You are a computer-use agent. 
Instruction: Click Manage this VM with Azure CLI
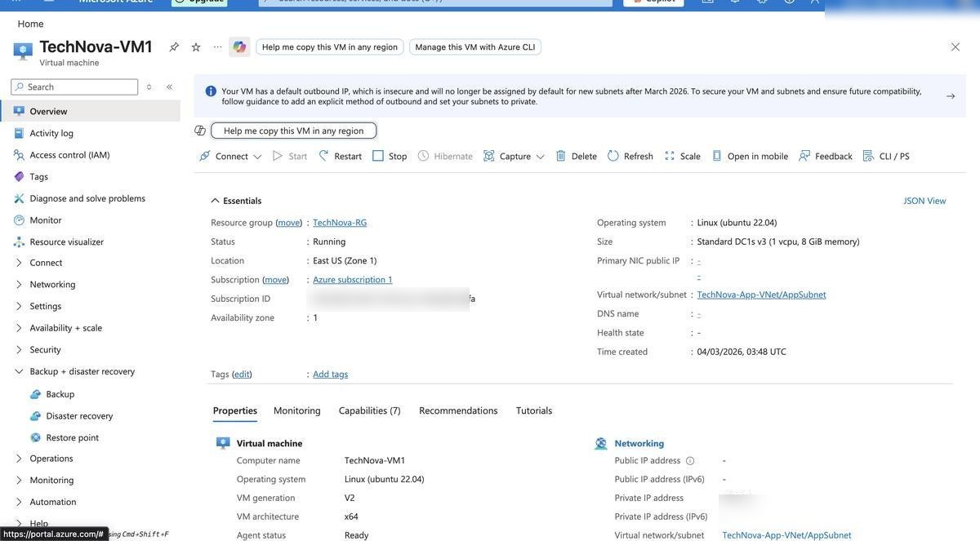(475, 47)
